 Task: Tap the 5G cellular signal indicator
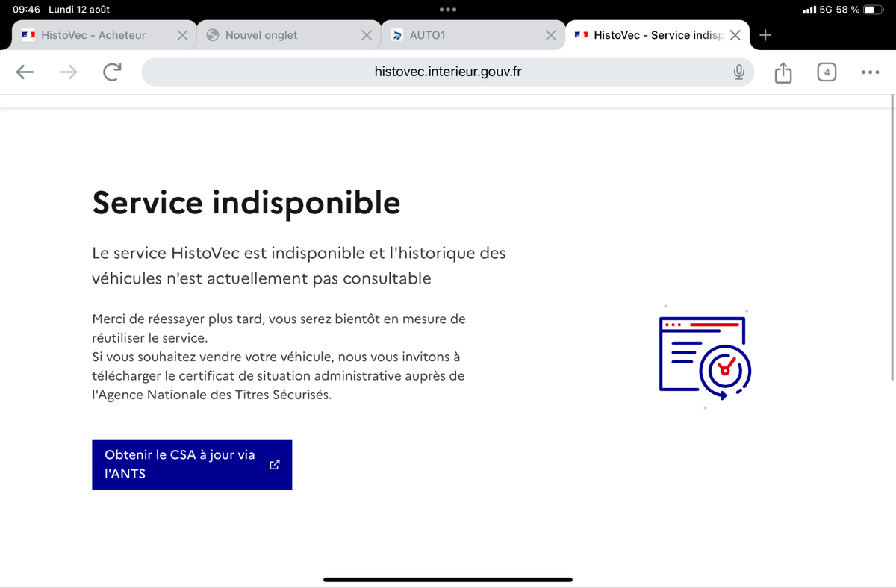818,10
